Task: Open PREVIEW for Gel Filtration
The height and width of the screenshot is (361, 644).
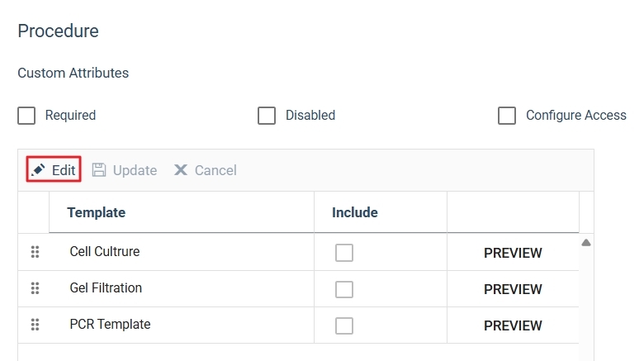Action: point(513,289)
